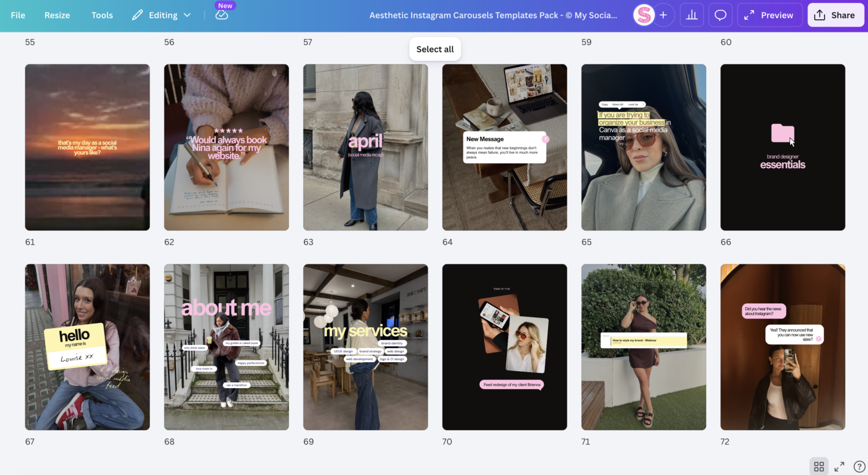Viewport: 868px width, 475px height.
Task: Click the Preview button
Action: 777,15
